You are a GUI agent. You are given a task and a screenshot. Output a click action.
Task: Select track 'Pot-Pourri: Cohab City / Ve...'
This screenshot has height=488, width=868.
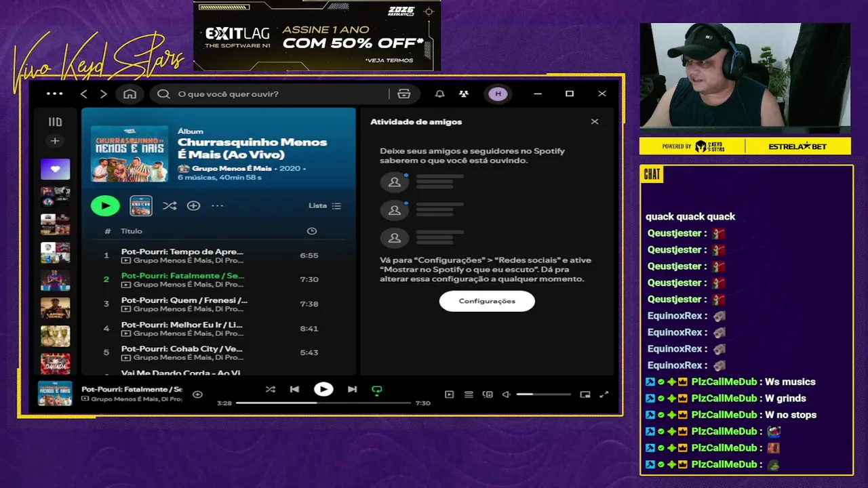218,353
